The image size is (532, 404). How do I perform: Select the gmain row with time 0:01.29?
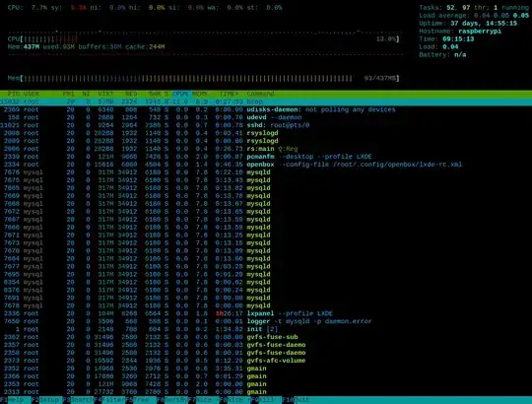click(x=266, y=376)
